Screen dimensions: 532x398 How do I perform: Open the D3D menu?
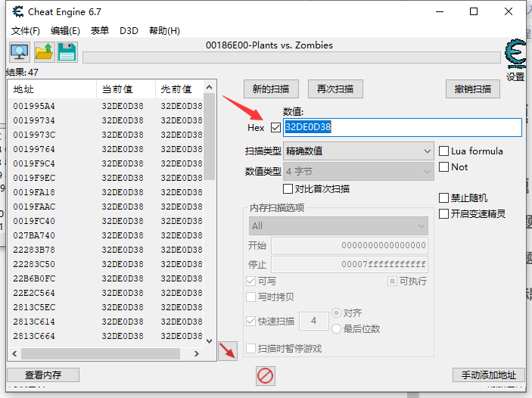[x=129, y=31]
